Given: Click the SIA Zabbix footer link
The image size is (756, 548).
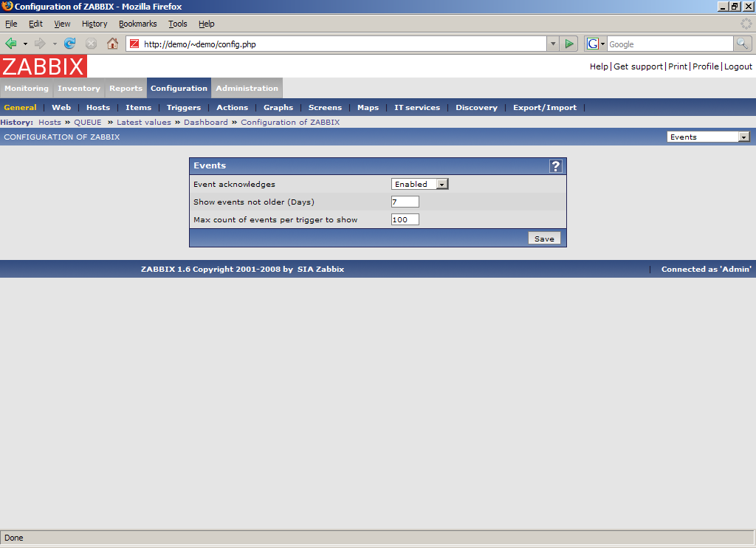Looking at the screenshot, I should (x=320, y=269).
